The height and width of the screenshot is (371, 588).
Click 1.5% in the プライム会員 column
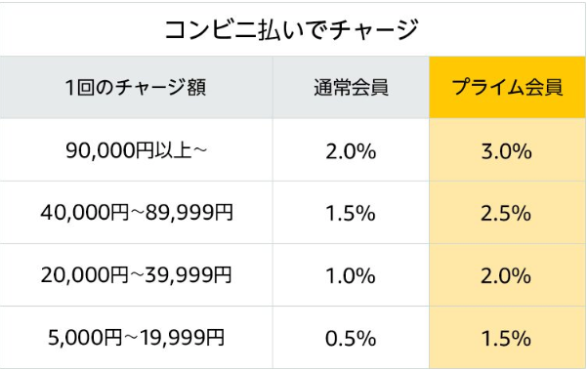(506, 339)
